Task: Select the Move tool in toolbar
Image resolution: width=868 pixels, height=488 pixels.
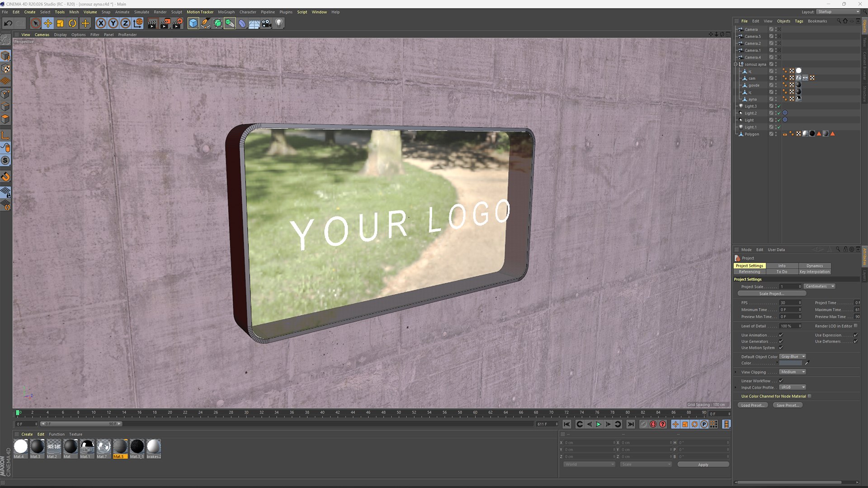Action: pos(48,23)
